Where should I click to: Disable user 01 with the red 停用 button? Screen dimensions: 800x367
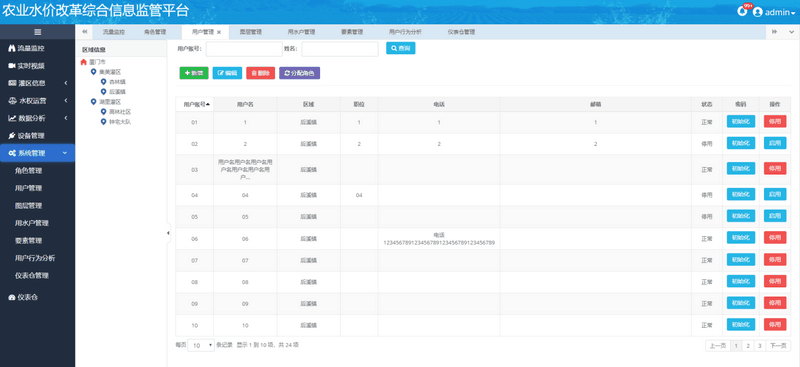tap(774, 121)
